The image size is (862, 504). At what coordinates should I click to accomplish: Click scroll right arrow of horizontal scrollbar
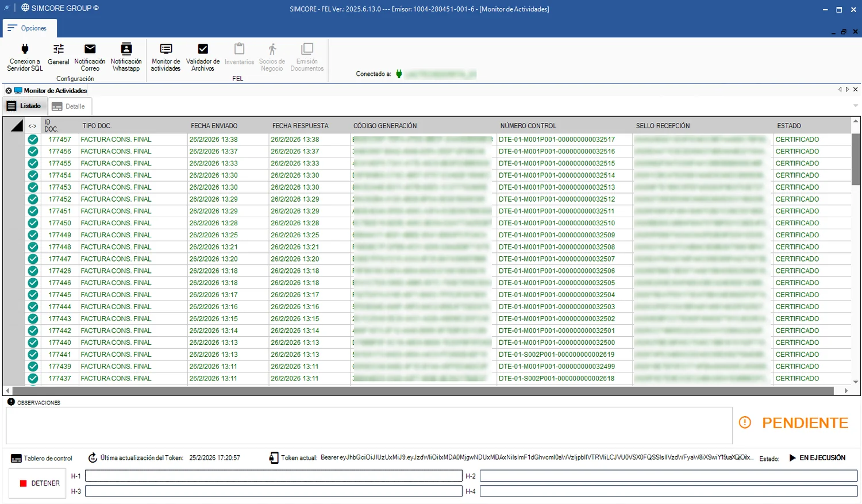tap(846, 391)
